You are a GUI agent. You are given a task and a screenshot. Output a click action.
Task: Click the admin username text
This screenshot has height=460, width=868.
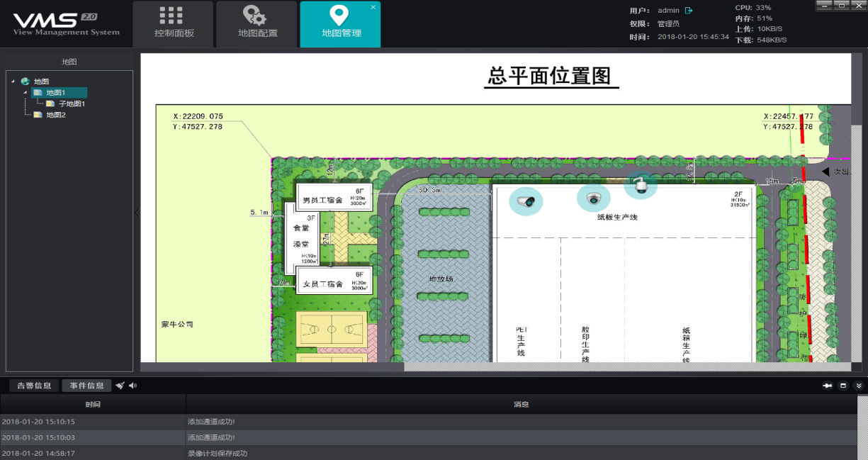(x=668, y=11)
